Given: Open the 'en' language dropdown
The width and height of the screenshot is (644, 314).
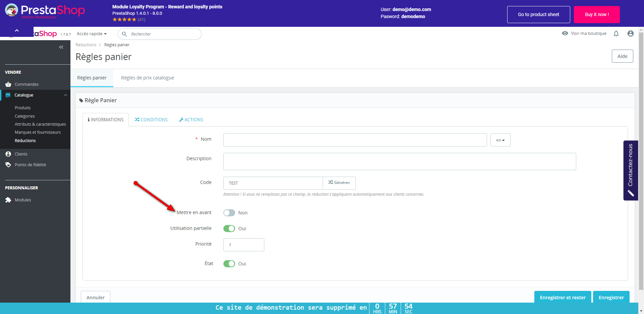Looking at the screenshot, I should point(500,140).
